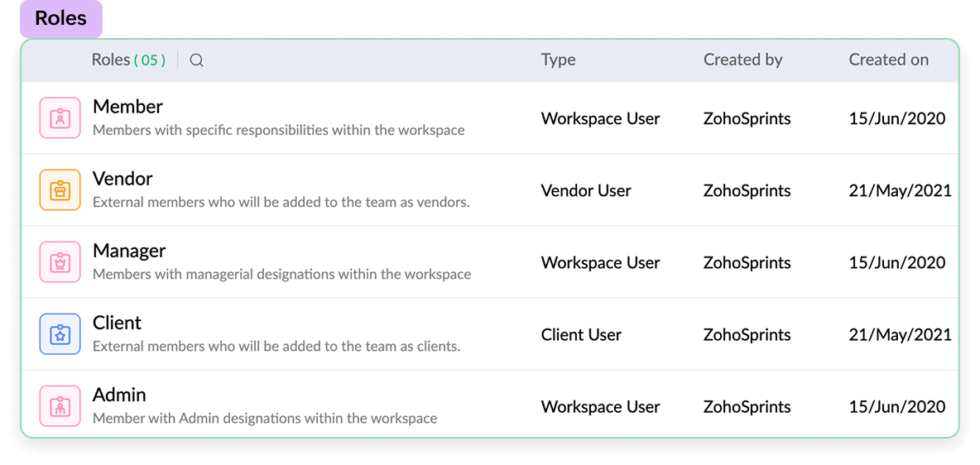Click the Created on column header
This screenshot has height=465, width=980.
(x=888, y=60)
